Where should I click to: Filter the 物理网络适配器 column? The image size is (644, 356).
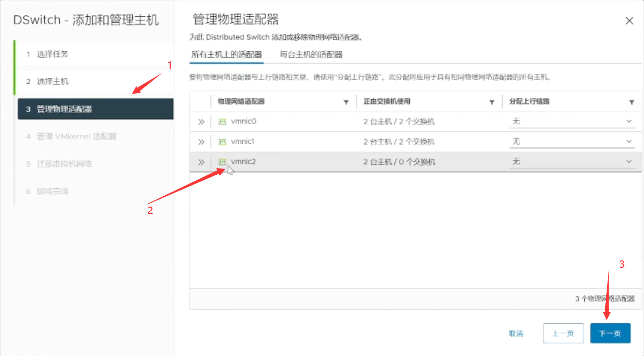point(346,102)
